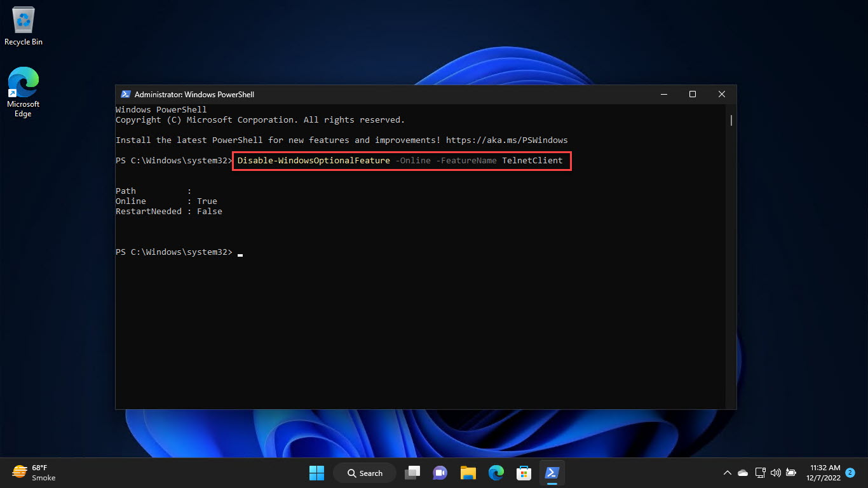Open File Explorer from the taskbar
This screenshot has height=488, width=868.
click(x=468, y=473)
